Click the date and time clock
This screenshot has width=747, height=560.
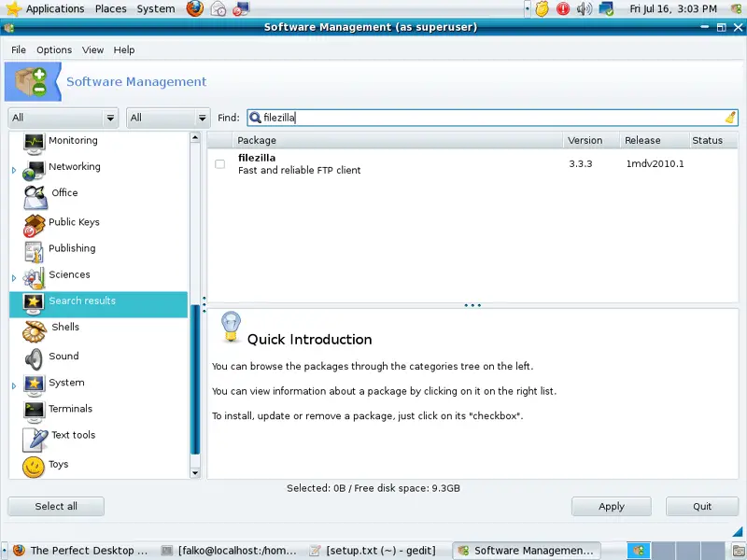pos(672,8)
